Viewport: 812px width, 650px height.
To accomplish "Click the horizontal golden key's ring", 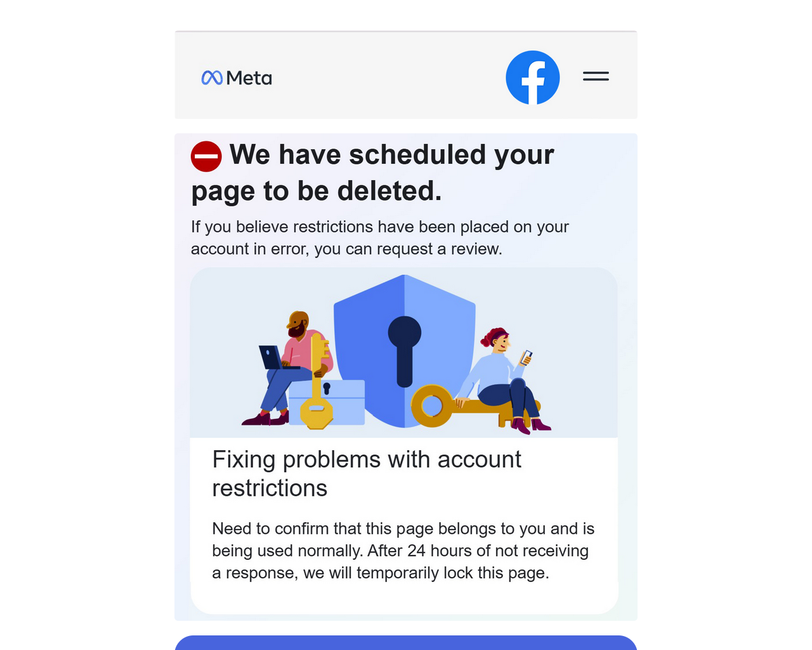I will click(432, 406).
